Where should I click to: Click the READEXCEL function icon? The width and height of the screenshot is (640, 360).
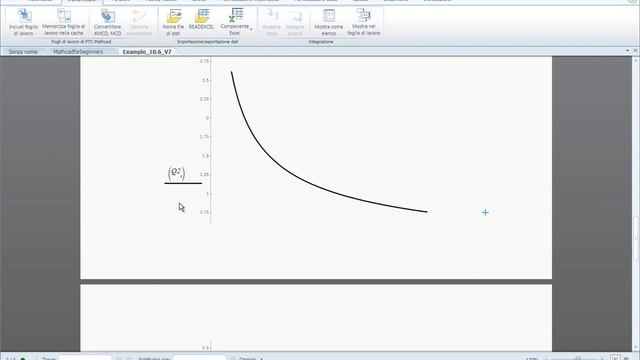[201, 20]
